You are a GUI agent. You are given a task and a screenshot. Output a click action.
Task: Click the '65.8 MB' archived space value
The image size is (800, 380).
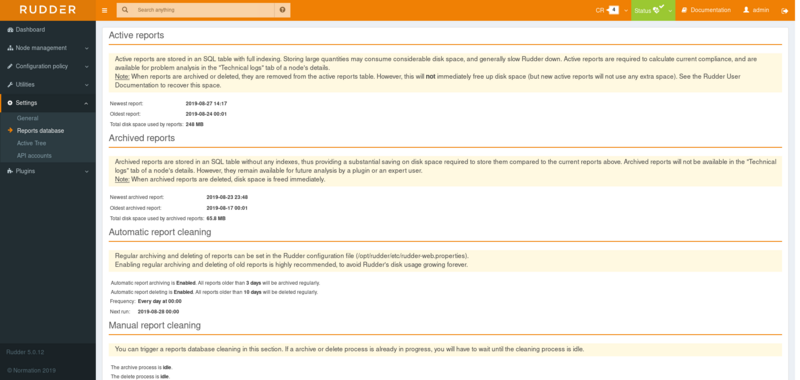[x=216, y=218]
